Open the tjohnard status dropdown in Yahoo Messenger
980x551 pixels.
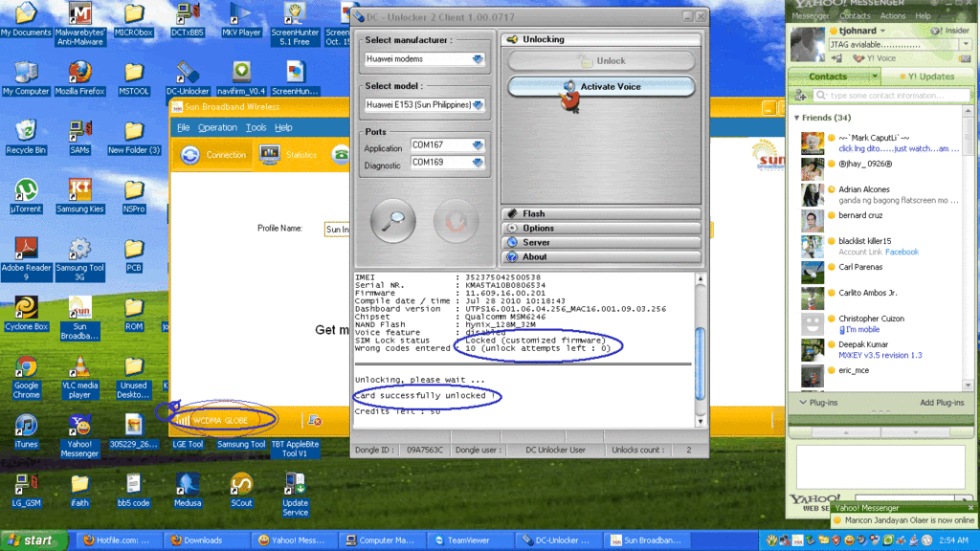(883, 31)
